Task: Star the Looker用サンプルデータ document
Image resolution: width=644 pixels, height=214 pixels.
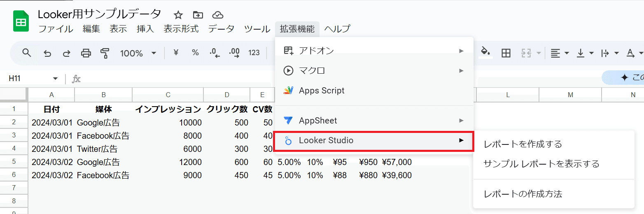Action: coord(178,15)
